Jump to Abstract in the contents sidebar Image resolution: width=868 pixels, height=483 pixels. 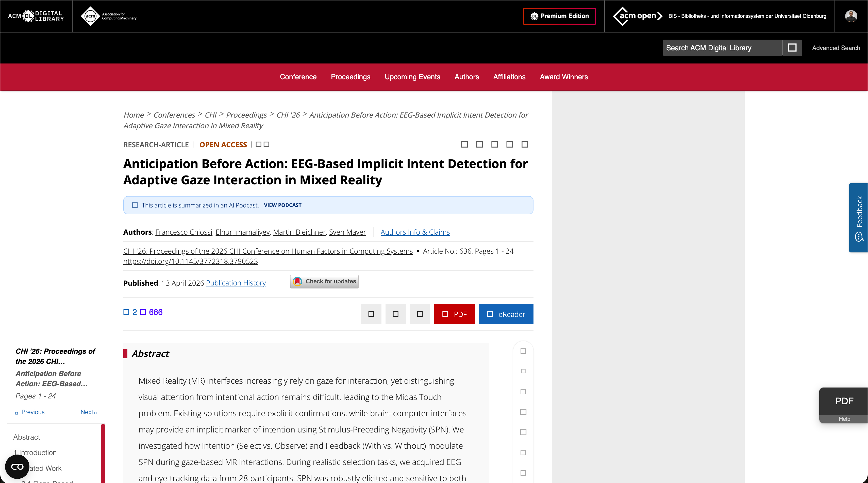pos(27,437)
